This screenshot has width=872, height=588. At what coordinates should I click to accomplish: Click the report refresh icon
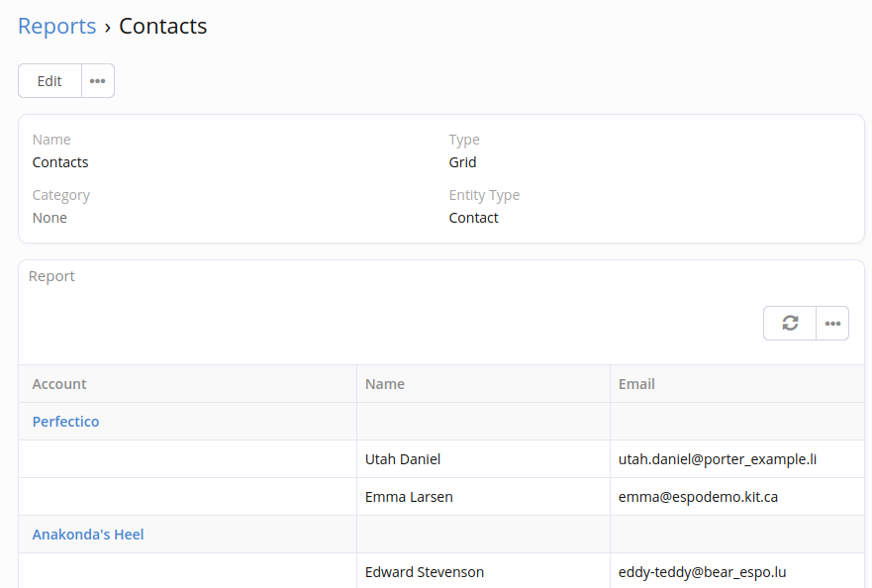click(x=790, y=324)
